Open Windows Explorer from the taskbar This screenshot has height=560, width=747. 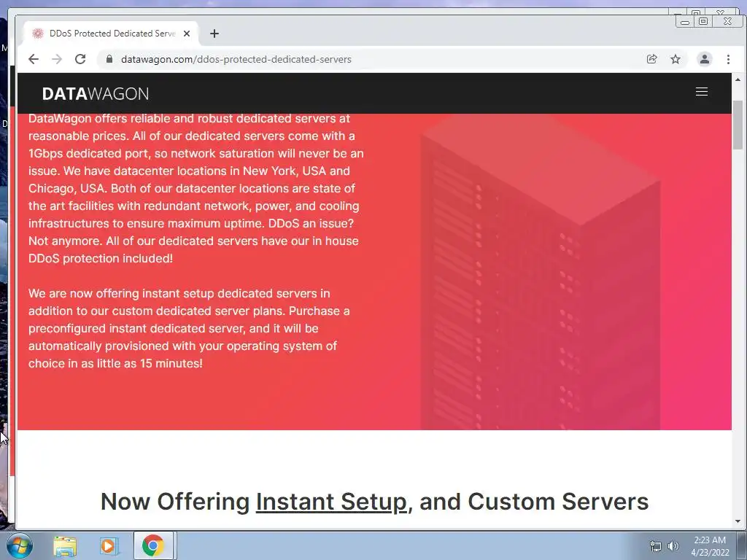[65, 545]
